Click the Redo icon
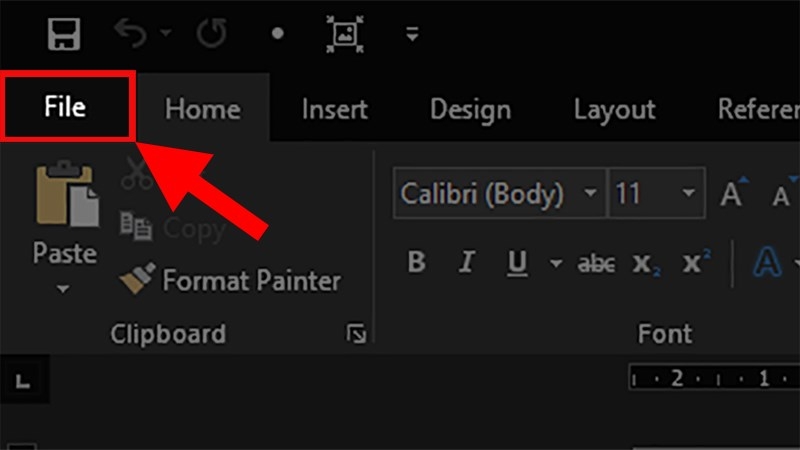Viewport: 800px width, 450px height. coord(211,34)
